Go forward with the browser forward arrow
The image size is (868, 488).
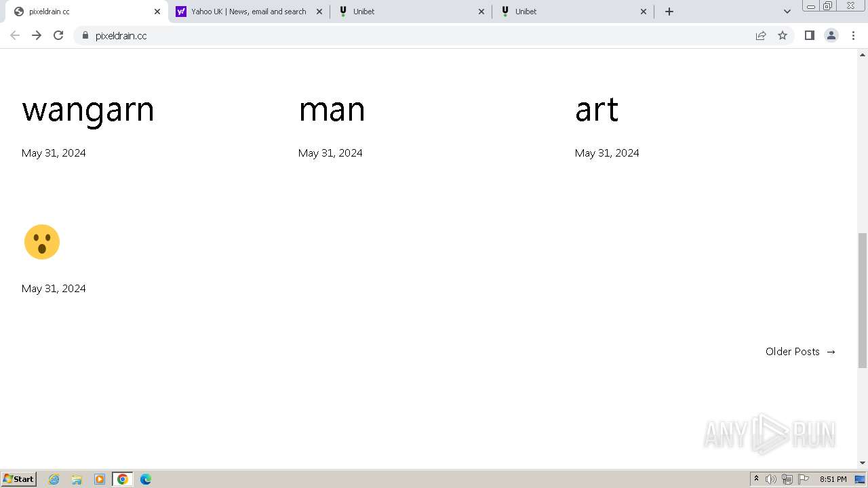click(x=37, y=35)
